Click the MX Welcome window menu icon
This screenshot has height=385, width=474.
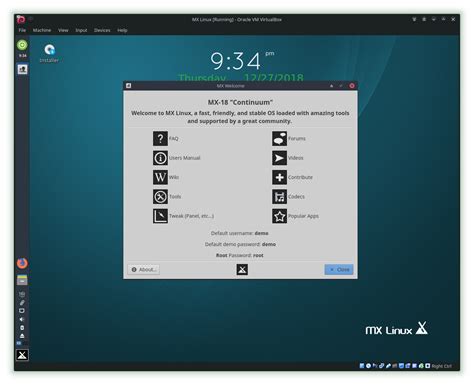128,86
